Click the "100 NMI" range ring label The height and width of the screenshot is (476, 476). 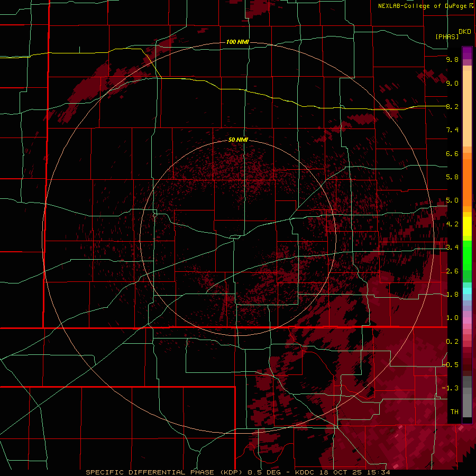[x=237, y=42]
